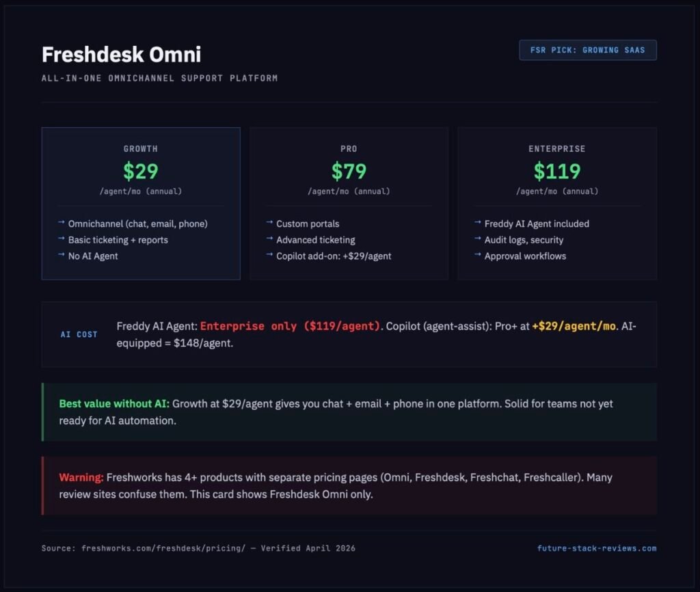700x592 pixels.
Task: Click the arrow icon next to Freddy AI Agent
Action: click(x=477, y=224)
